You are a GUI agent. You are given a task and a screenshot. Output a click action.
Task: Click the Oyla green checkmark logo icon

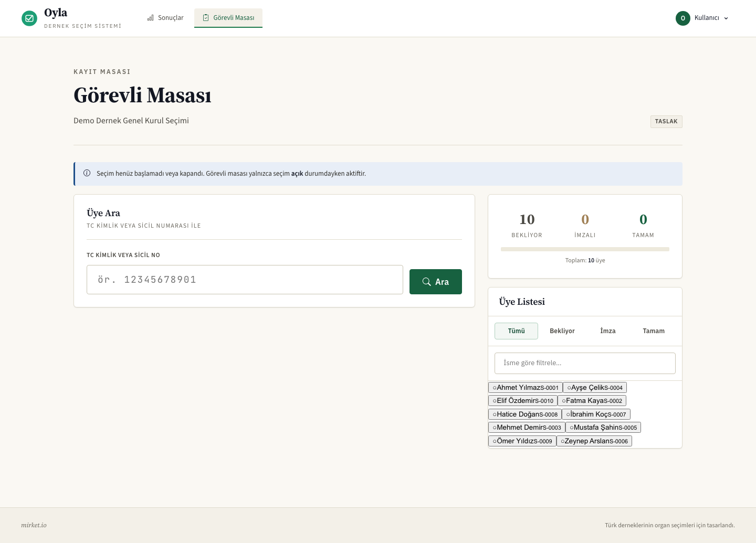[29, 18]
